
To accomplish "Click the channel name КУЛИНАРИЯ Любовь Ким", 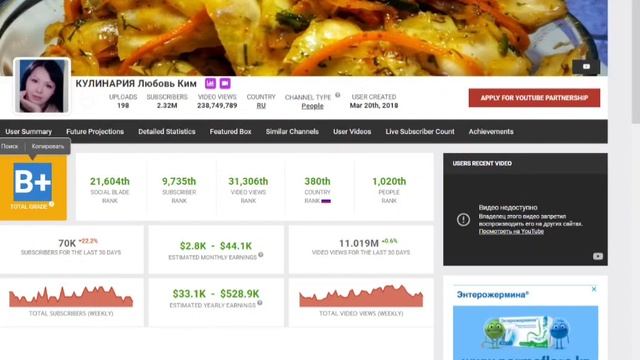I will pos(136,83).
